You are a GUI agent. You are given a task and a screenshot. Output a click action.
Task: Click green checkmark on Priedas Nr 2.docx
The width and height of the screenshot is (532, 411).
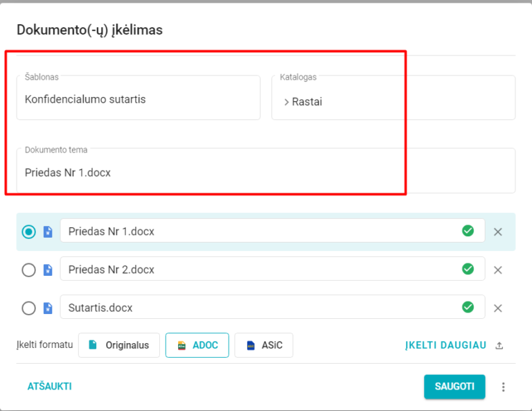tap(468, 269)
